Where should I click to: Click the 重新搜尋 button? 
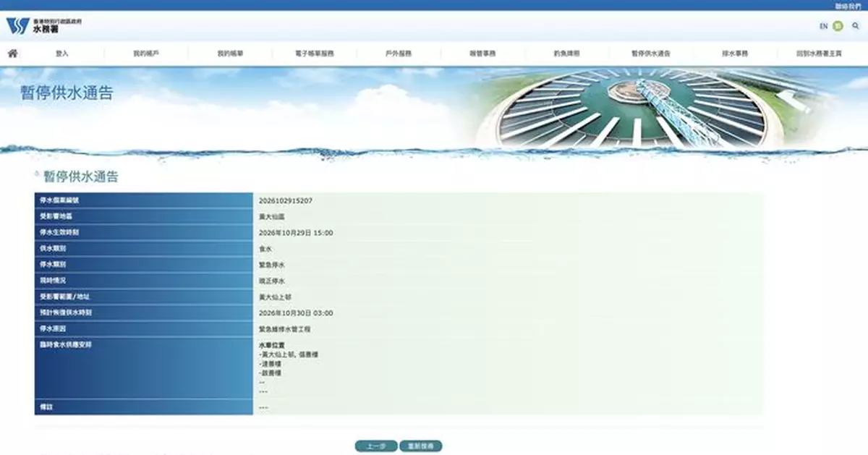click(420, 446)
